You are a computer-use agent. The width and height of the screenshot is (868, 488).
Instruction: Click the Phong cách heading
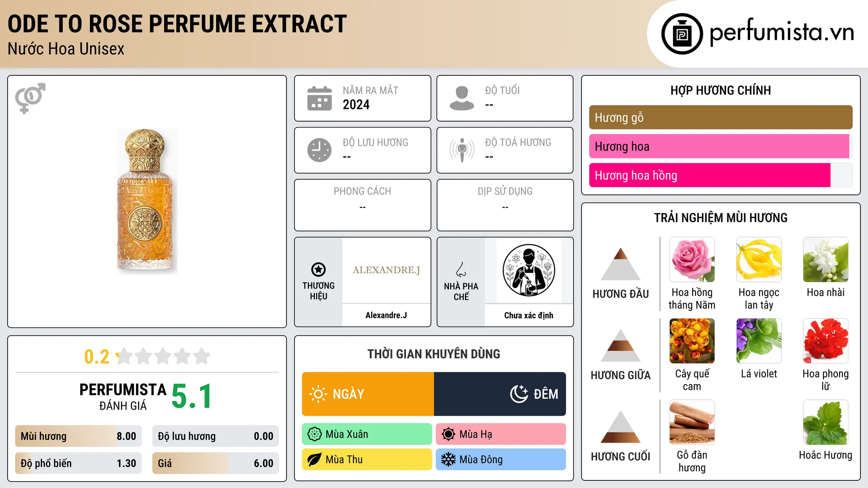[x=362, y=191]
